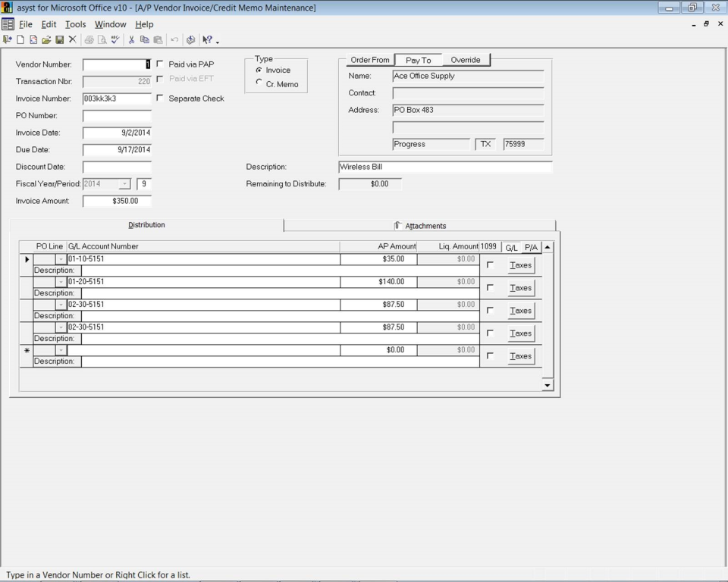The image size is (728, 582).
Task: Switch to the Distribution tab
Action: [x=146, y=224]
